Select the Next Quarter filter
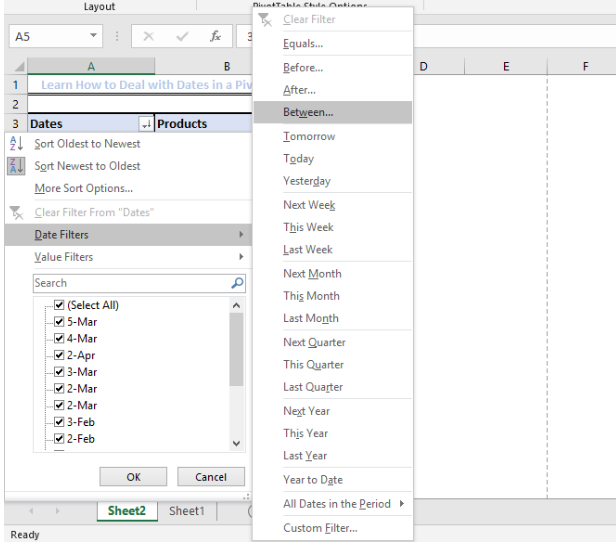This screenshot has height=546, width=616. click(x=333, y=343)
